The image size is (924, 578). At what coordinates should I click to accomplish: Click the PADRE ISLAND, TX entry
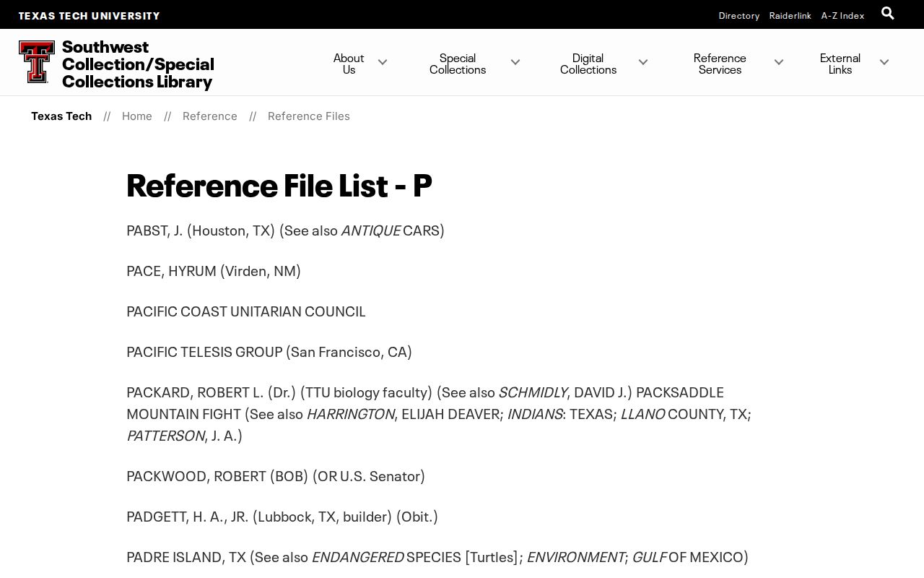point(437,556)
